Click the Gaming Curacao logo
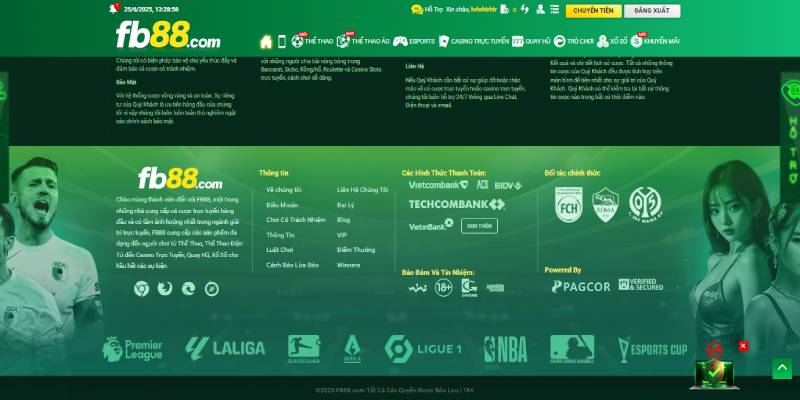Image resolution: width=800 pixels, height=400 pixels. (469, 288)
